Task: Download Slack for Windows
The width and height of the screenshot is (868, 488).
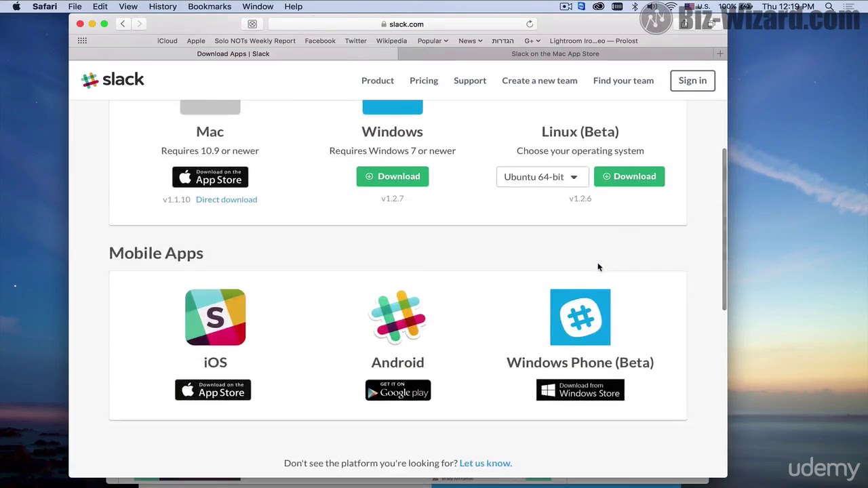Action: pyautogui.click(x=393, y=176)
